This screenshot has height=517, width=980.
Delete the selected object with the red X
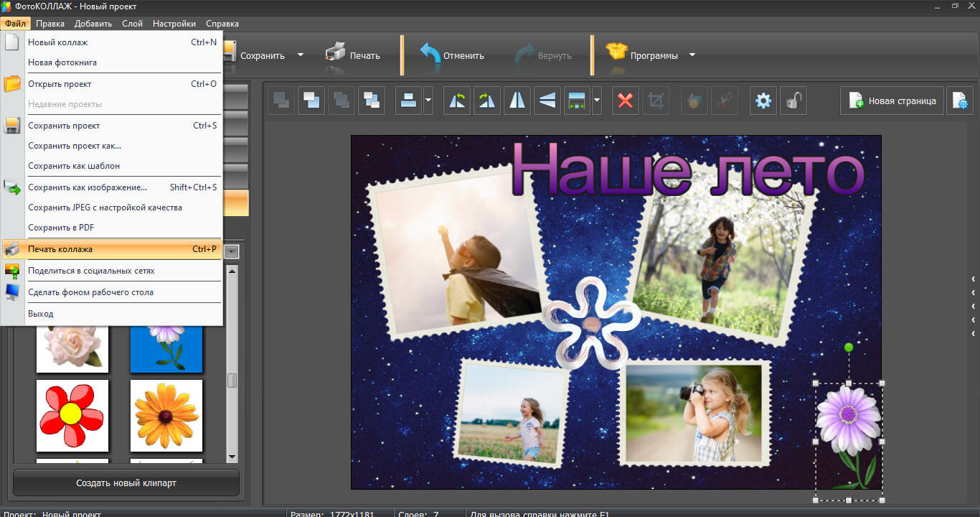(626, 101)
